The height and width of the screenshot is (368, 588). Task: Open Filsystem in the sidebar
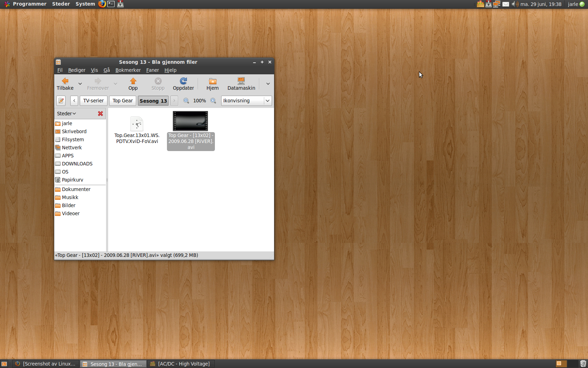80,139
